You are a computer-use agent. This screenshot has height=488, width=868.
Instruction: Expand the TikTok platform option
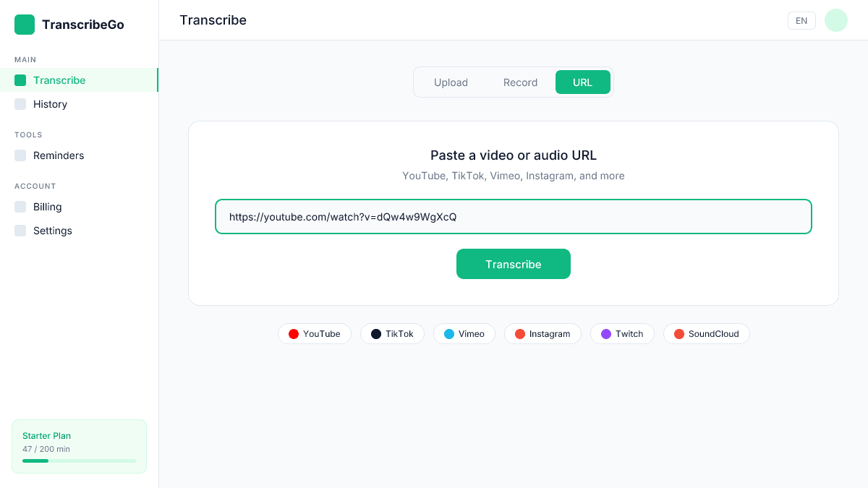click(392, 333)
